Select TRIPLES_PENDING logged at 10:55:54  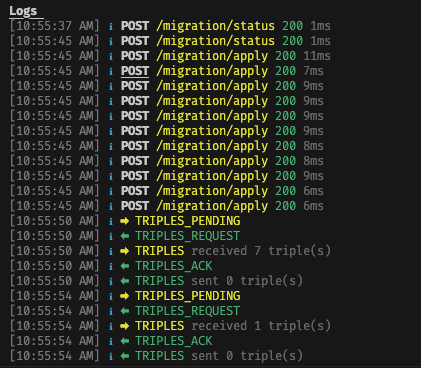[188, 296]
